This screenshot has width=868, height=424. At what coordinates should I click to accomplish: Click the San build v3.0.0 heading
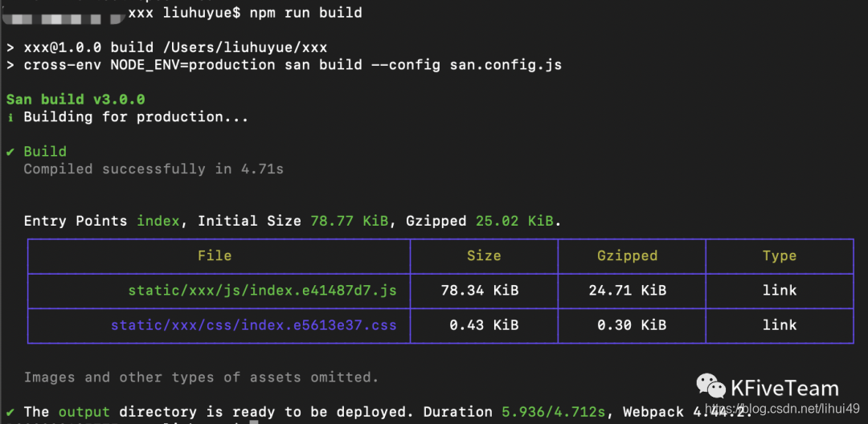click(76, 100)
